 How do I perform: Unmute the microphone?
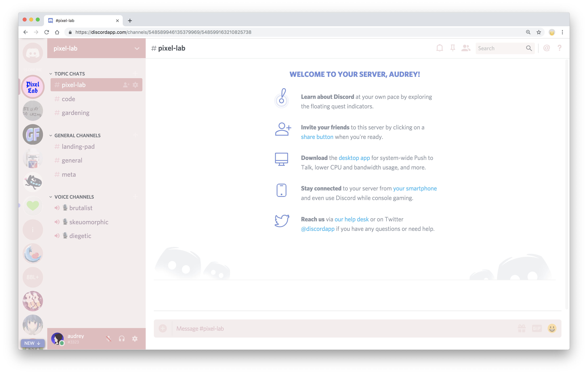point(109,339)
